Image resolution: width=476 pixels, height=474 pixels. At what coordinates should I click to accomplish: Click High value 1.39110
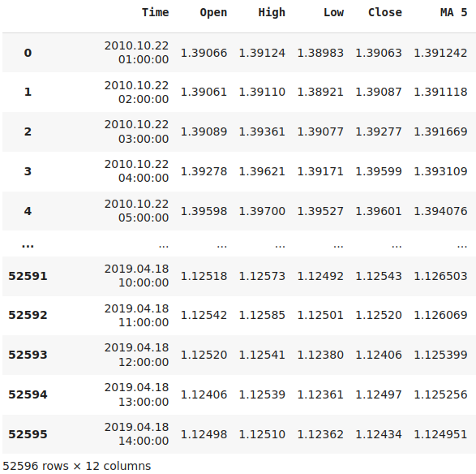pyautogui.click(x=262, y=92)
